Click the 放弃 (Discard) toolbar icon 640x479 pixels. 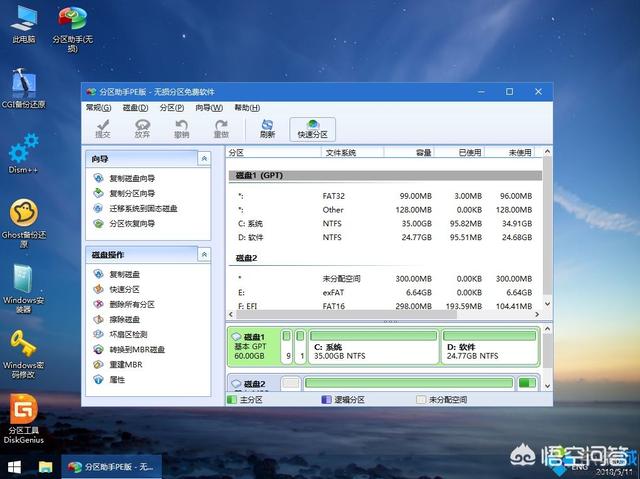coord(142,128)
